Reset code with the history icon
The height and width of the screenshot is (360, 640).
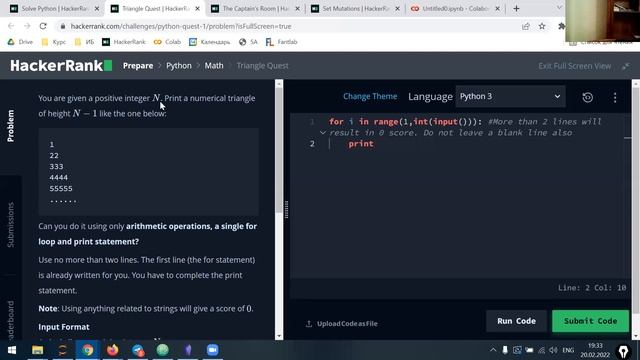click(587, 97)
